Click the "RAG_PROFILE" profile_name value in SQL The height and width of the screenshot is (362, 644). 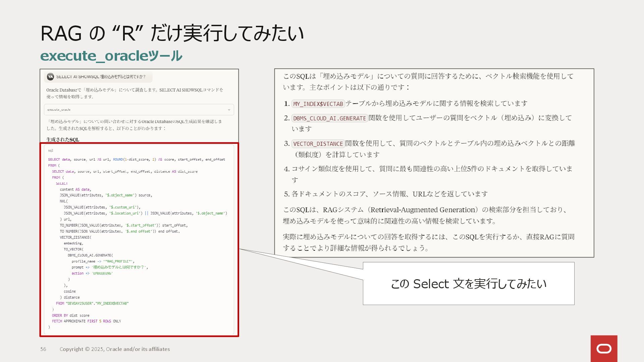point(118,261)
